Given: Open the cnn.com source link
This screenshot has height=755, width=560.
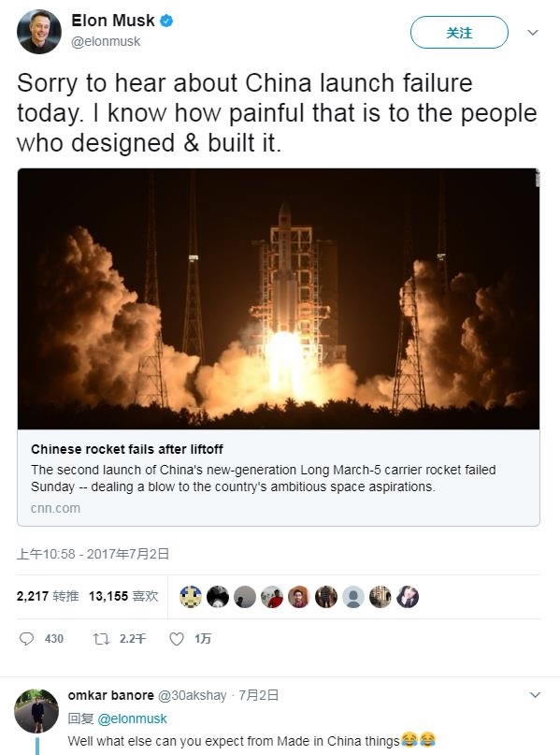Looking at the screenshot, I should pos(55,508).
